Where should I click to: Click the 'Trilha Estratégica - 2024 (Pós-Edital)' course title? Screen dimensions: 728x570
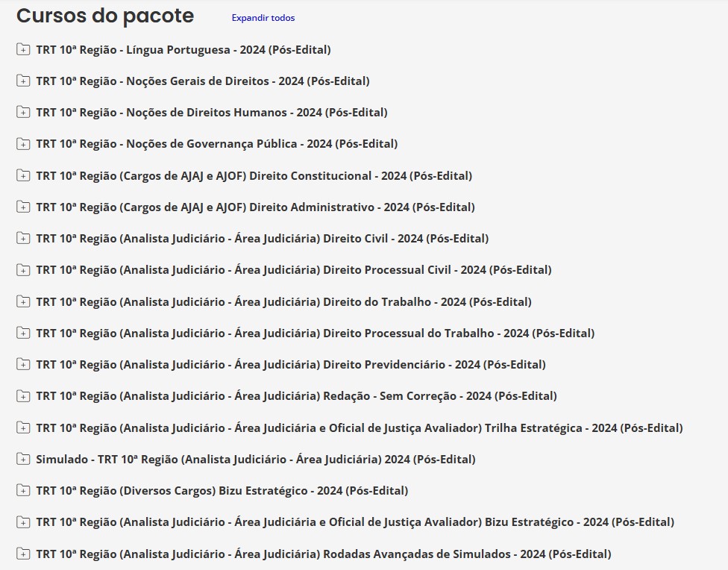pyautogui.click(x=360, y=428)
